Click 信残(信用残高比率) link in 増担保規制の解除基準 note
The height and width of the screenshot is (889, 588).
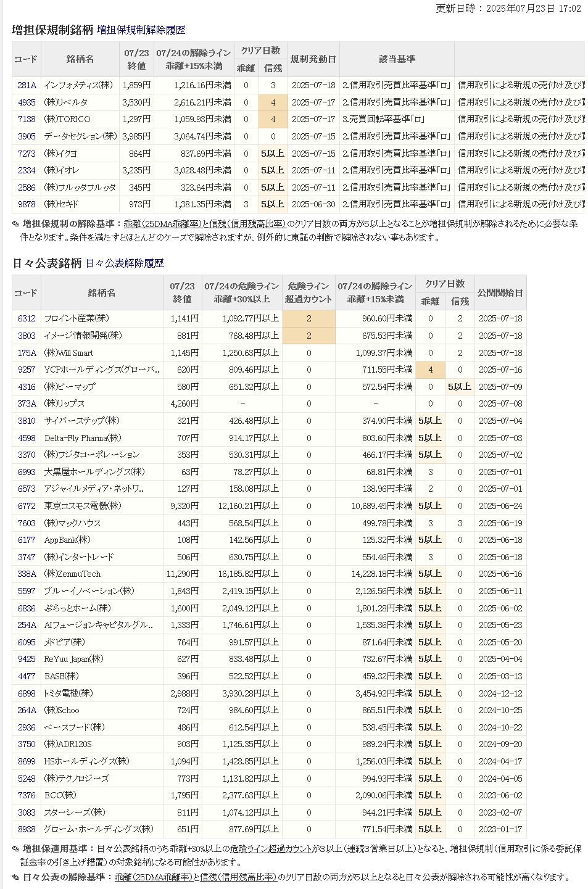click(248, 224)
